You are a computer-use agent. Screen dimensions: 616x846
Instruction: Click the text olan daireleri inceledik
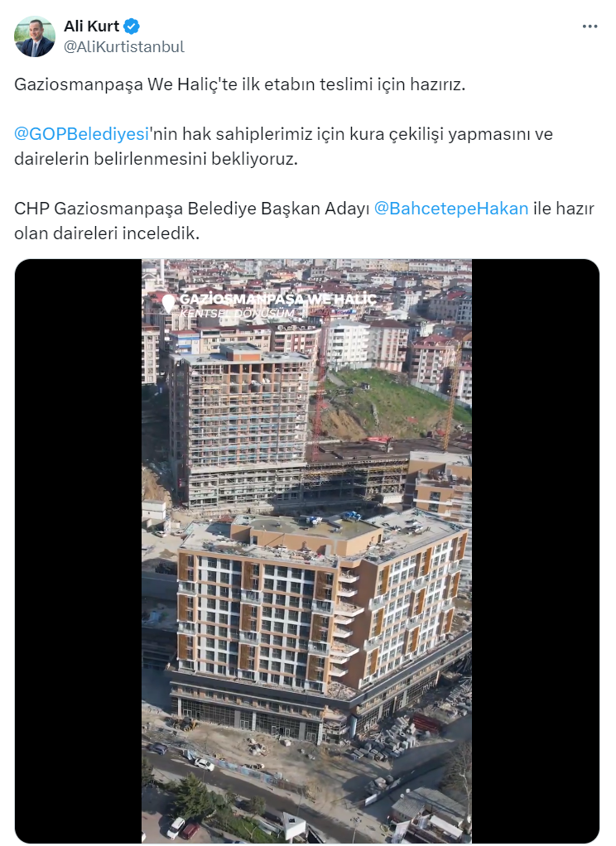click(x=107, y=233)
